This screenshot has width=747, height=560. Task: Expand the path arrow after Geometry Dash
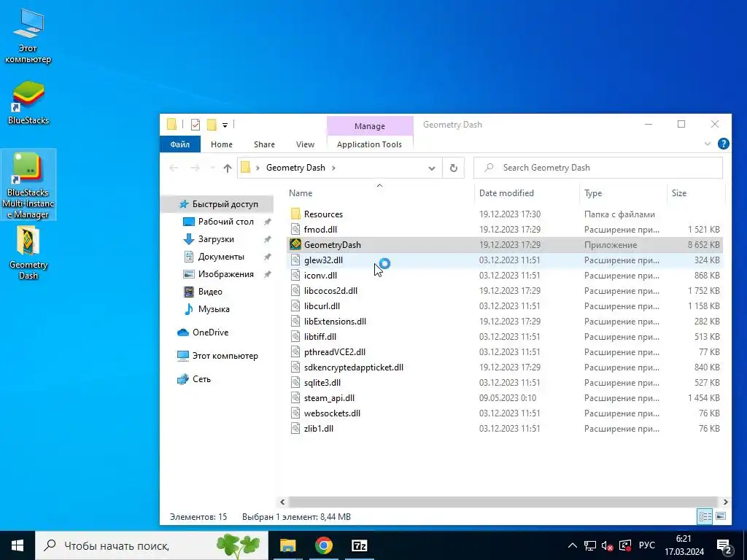tap(333, 168)
